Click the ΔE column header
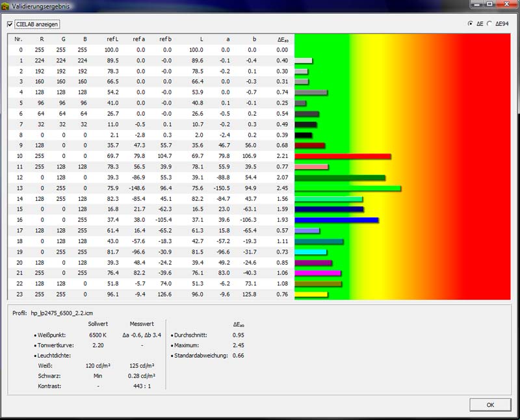Screen dimensions: 520x420 [282, 39]
